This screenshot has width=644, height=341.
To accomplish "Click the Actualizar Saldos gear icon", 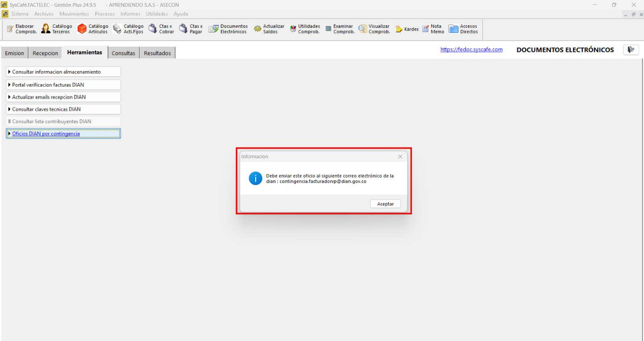I will click(x=258, y=29).
